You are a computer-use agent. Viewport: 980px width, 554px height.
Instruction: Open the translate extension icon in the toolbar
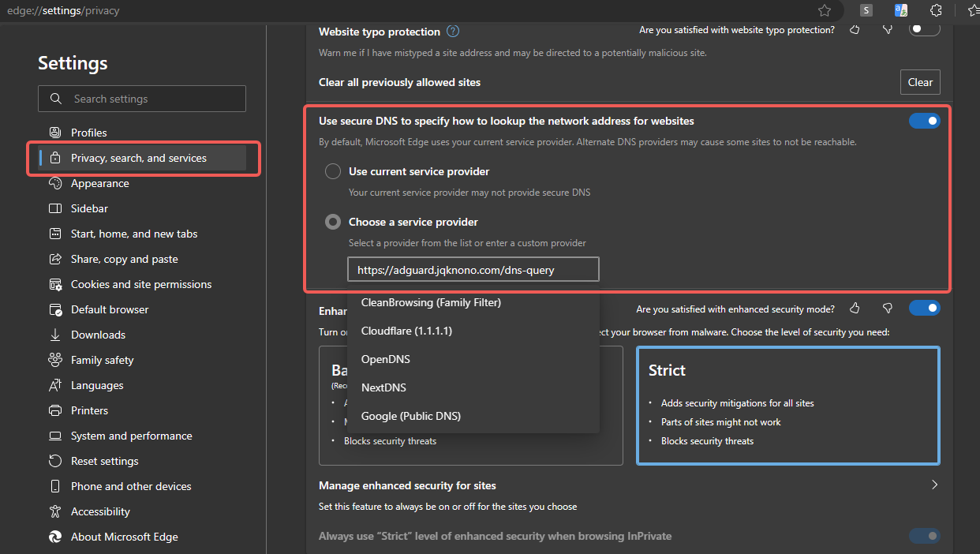(x=901, y=10)
